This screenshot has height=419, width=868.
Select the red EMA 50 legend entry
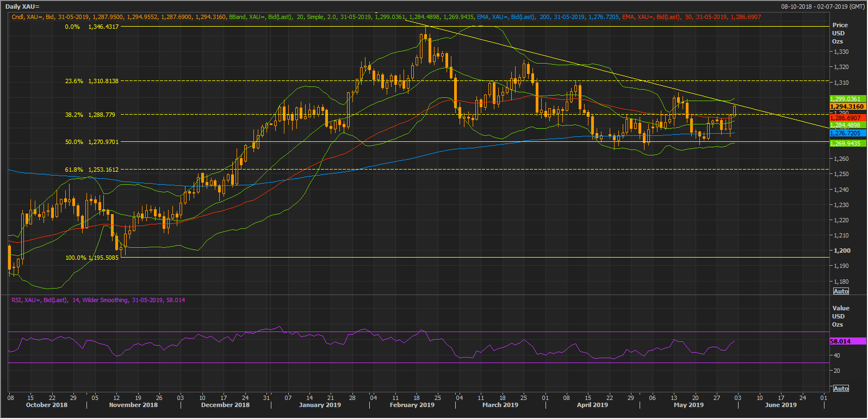[692, 17]
